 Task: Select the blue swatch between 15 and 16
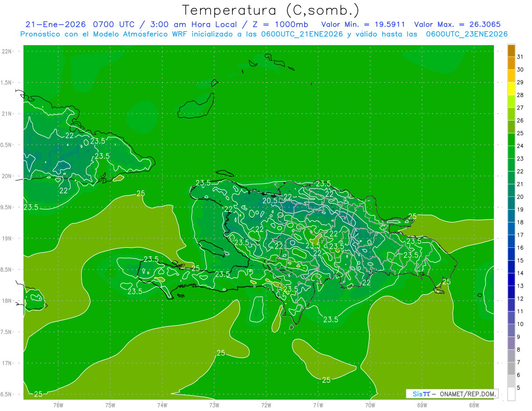coord(511,254)
